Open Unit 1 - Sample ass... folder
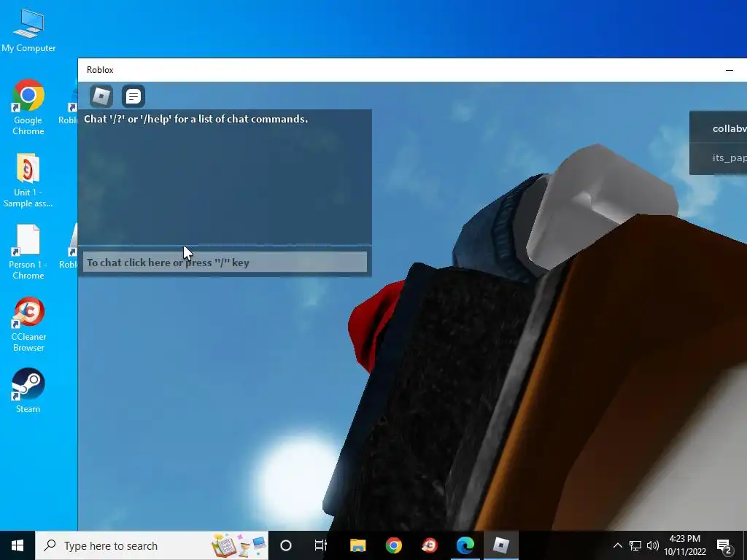747x560 pixels. [x=28, y=181]
